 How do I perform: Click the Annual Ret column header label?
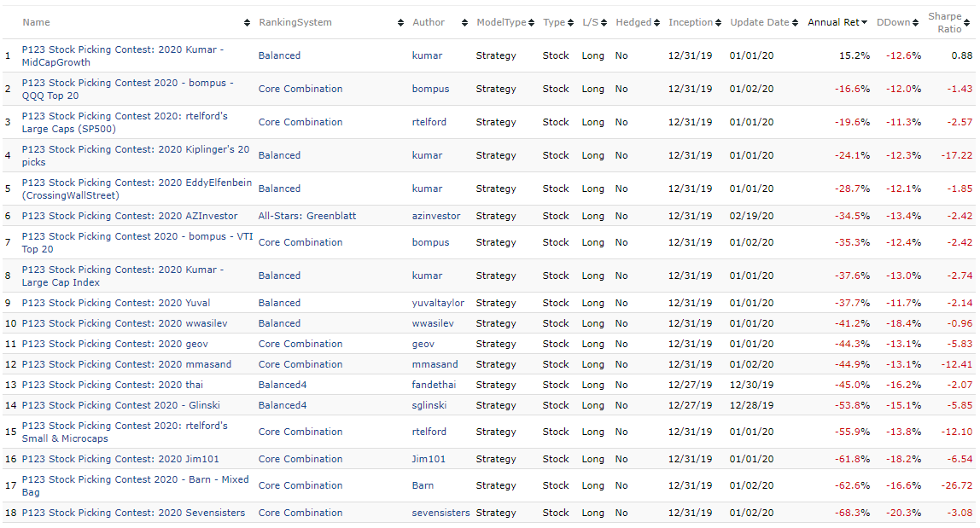coord(833,22)
